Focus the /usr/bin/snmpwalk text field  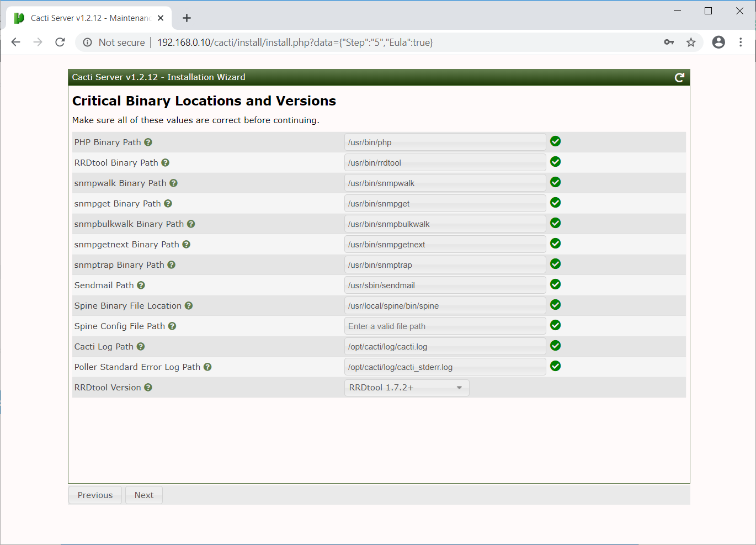(445, 183)
